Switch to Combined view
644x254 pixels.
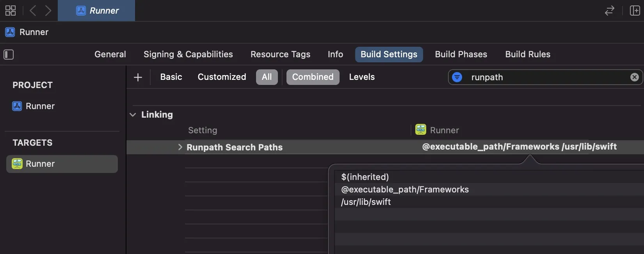(x=313, y=77)
